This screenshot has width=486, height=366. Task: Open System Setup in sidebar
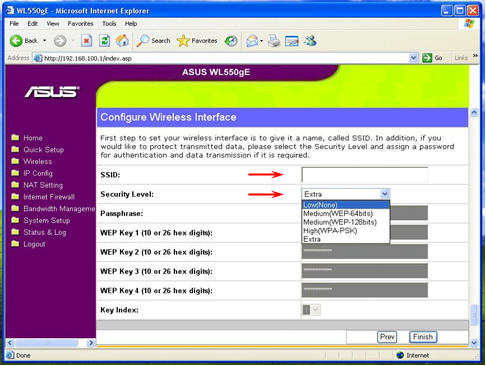point(46,221)
